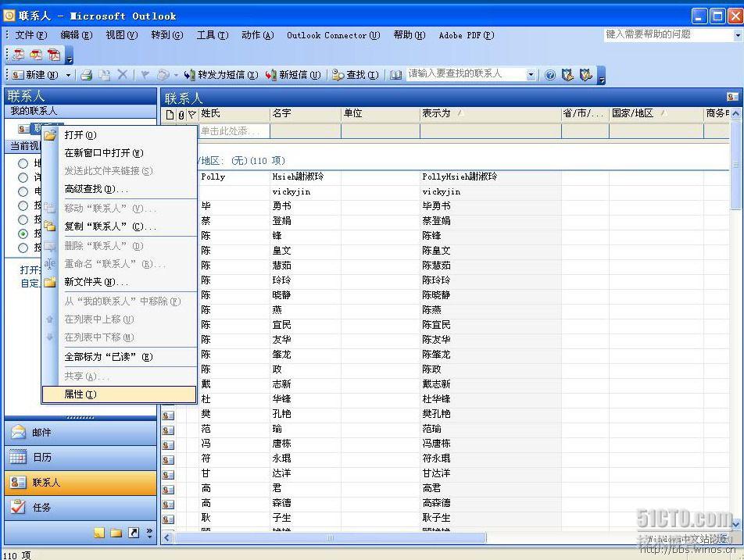Open the 视图 menu
Viewport: 744px width, 560px height.
pos(121,35)
